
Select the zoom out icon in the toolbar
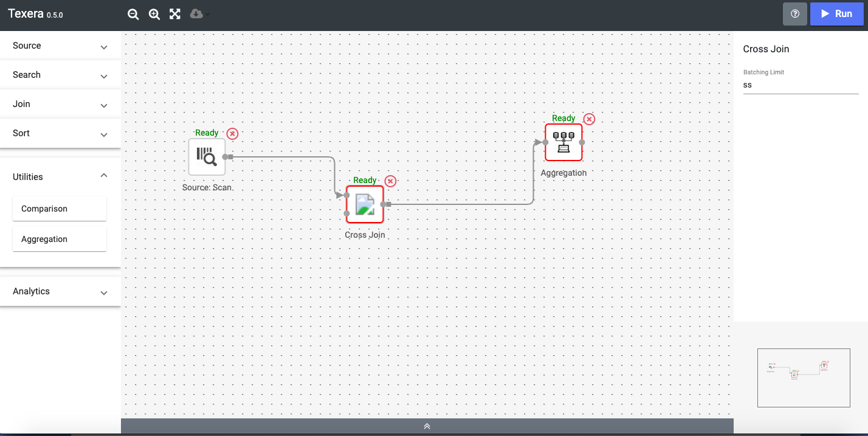[133, 14]
